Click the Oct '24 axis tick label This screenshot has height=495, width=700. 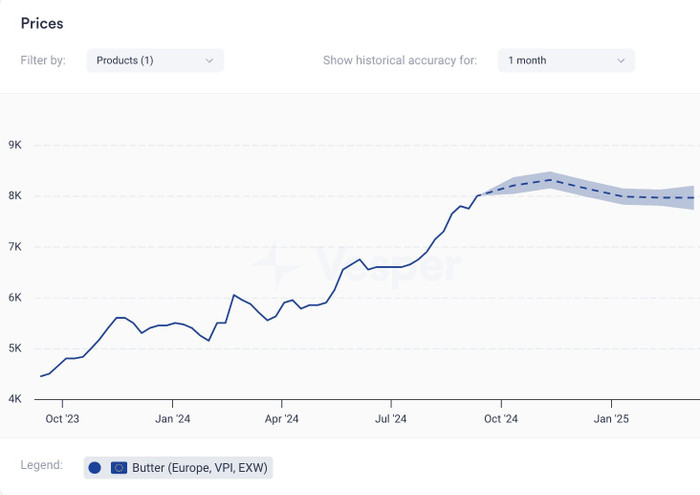pyautogui.click(x=501, y=419)
